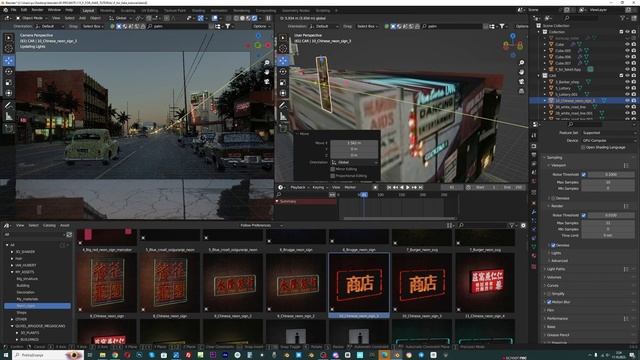The width and height of the screenshot is (640, 360).
Task: Select the Cursor tool in left viewport toolbar
Action: click(x=9, y=48)
